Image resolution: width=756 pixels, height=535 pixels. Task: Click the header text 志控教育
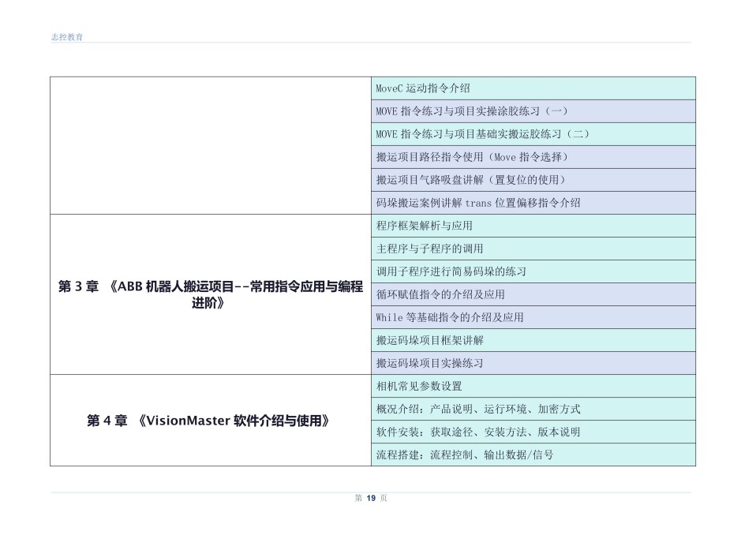point(67,37)
